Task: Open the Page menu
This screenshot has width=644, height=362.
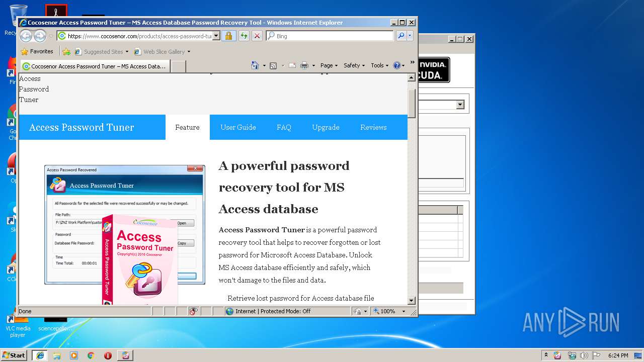Action: pos(329,65)
